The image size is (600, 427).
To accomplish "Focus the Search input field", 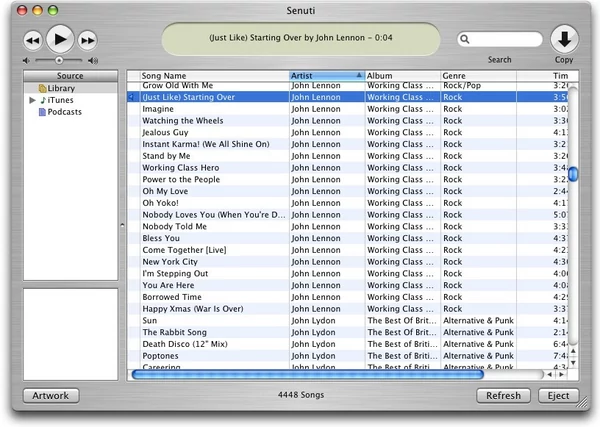I will tap(500, 39).
